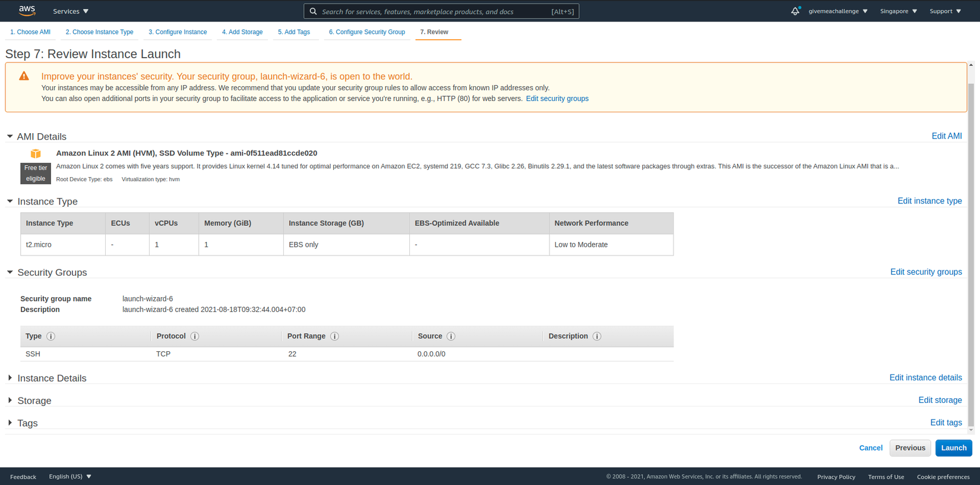Click the search magnifier icon

(313, 11)
